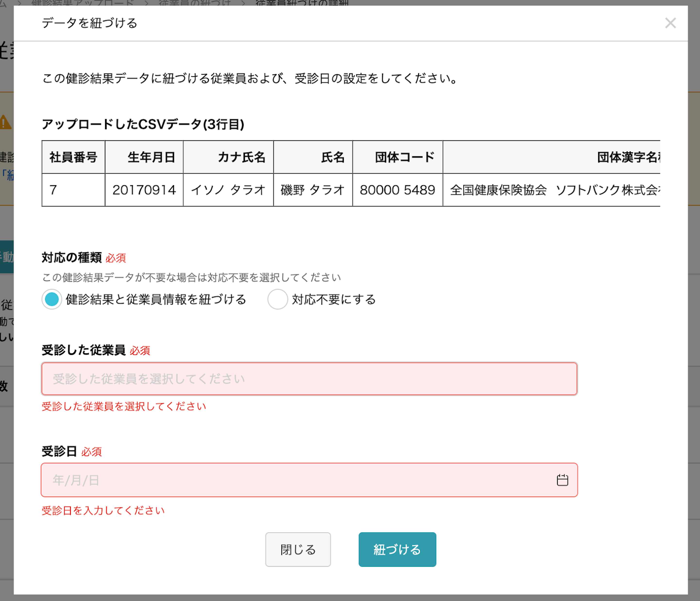
Task: Click the 団体漢字名 column header
Action: click(552, 157)
